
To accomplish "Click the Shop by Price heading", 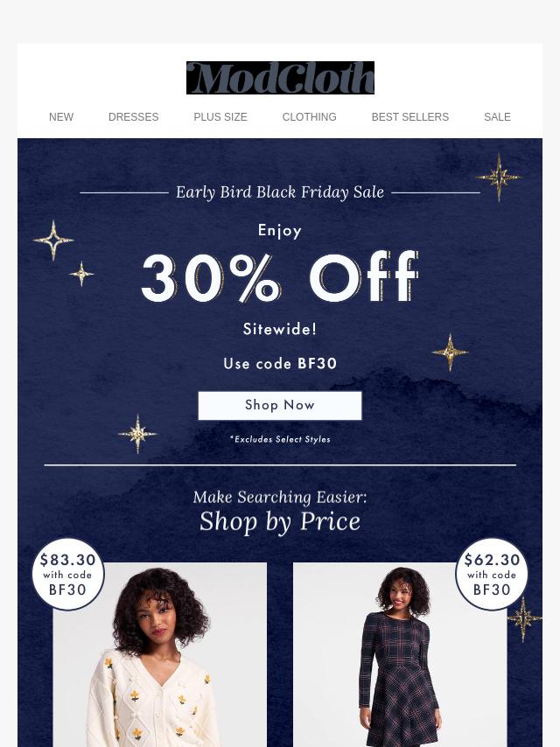I will pos(280,521).
